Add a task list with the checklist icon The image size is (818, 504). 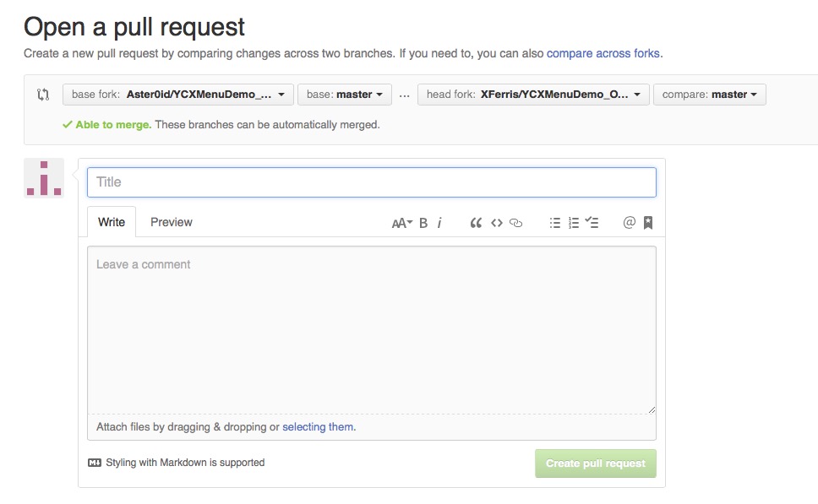tap(592, 223)
